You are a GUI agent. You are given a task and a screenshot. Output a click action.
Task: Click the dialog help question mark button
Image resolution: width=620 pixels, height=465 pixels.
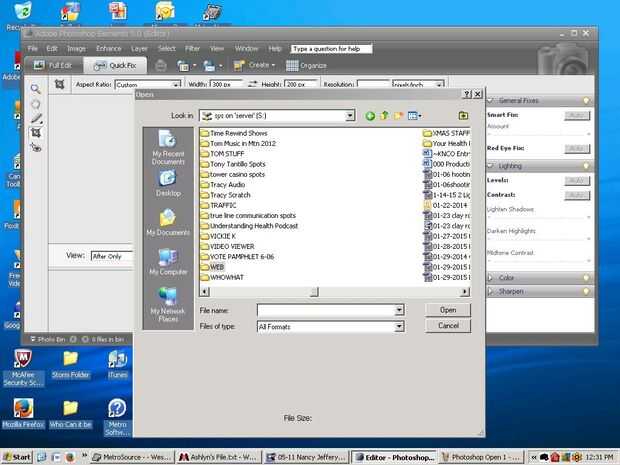467,94
